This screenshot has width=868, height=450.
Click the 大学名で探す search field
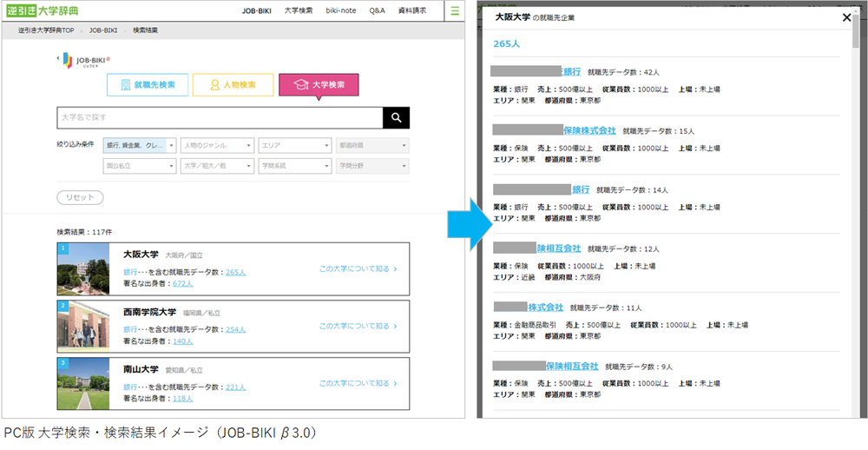tap(220, 117)
